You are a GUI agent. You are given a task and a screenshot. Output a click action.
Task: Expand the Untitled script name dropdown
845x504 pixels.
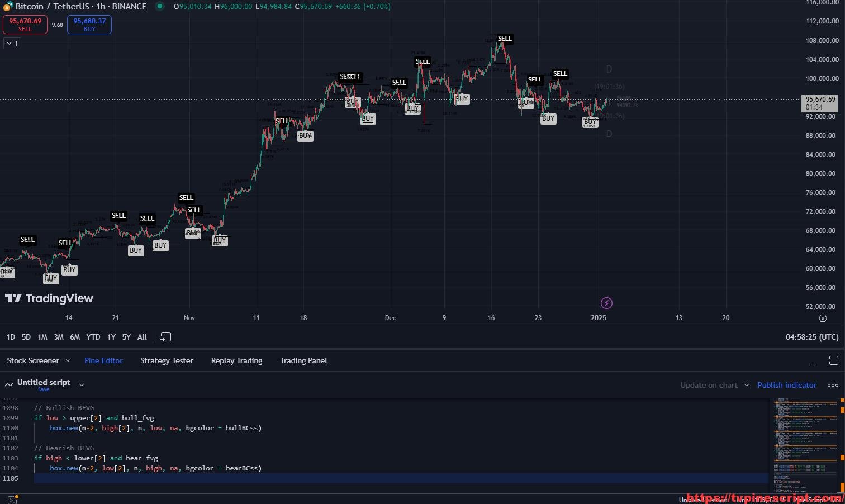pyautogui.click(x=82, y=384)
